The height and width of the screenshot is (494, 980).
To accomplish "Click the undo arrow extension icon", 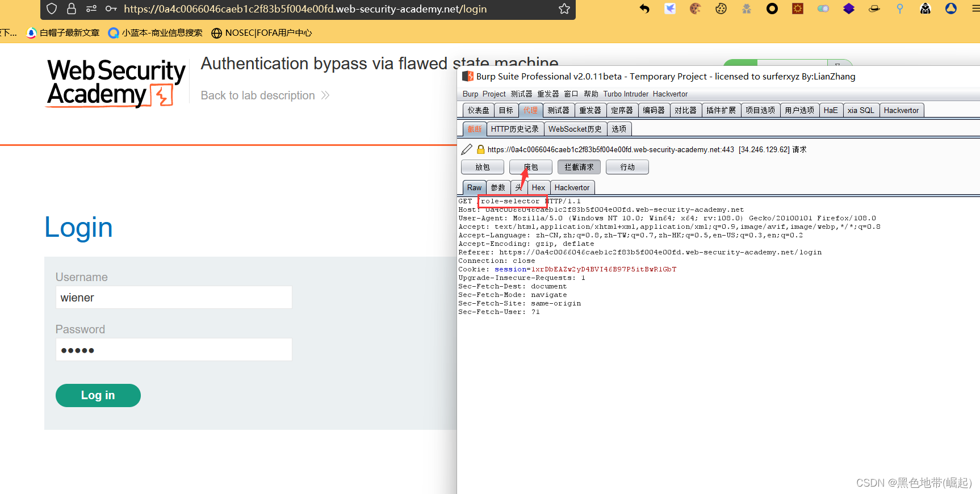I will point(644,9).
